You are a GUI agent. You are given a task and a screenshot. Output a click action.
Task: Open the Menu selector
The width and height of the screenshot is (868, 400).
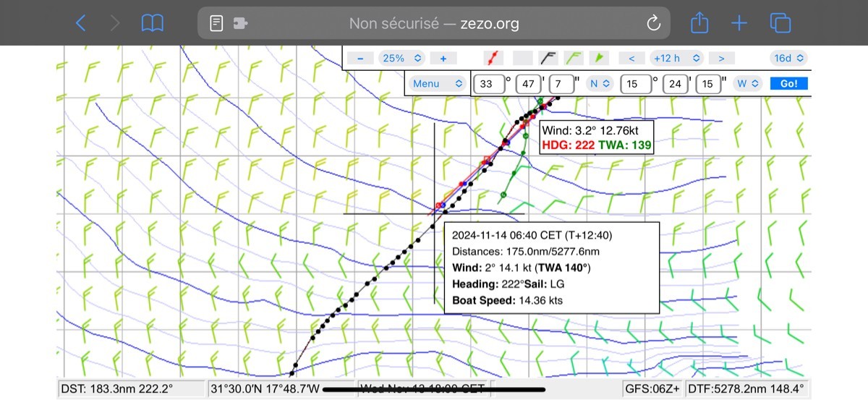click(437, 83)
